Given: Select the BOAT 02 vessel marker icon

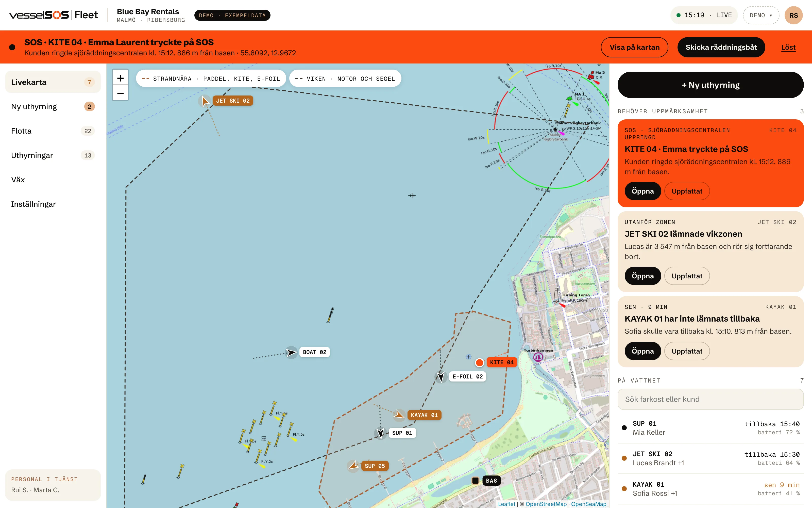Looking at the screenshot, I should (x=291, y=353).
